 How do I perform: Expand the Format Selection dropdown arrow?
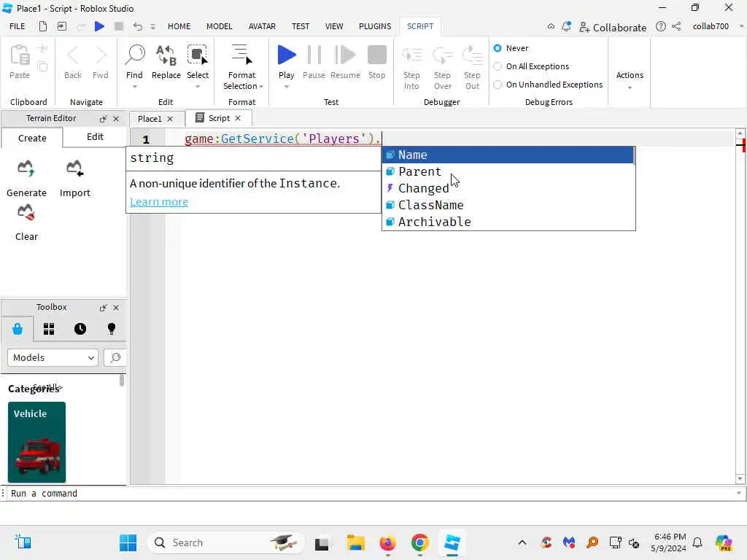261,87
